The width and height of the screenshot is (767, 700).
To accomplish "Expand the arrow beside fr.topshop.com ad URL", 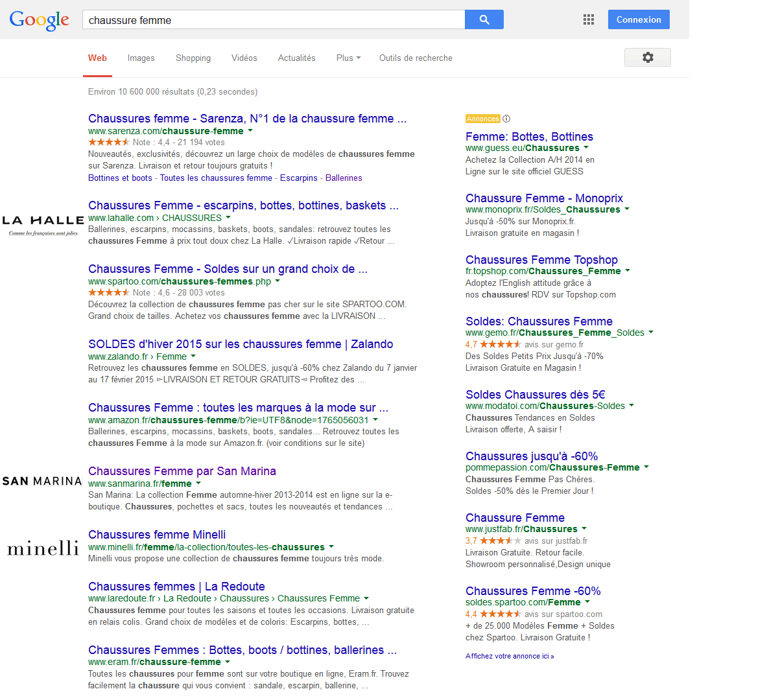I will point(628,270).
